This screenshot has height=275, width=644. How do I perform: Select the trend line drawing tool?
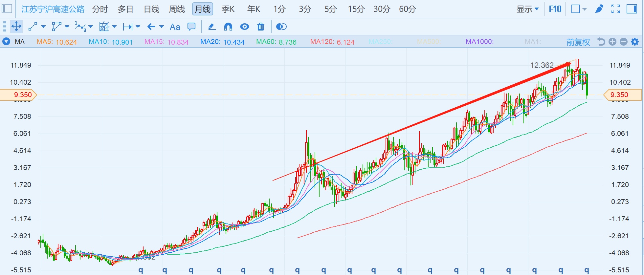(x=33, y=27)
